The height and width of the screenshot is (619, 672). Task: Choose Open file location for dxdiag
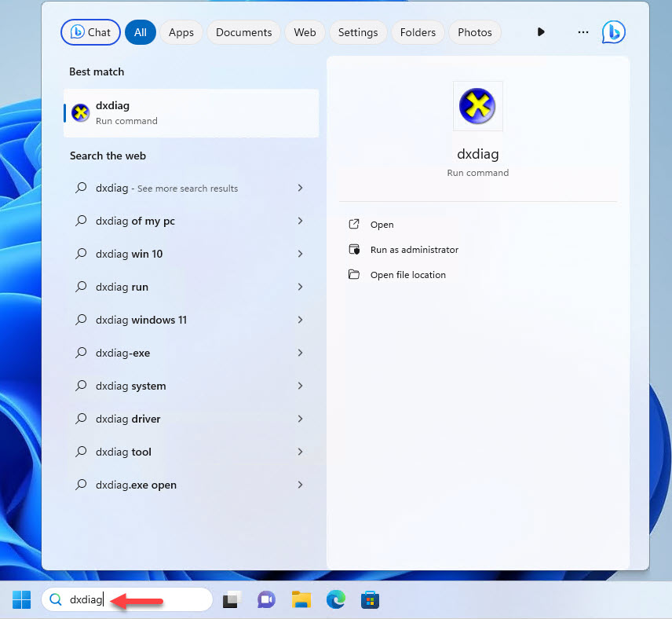point(407,275)
